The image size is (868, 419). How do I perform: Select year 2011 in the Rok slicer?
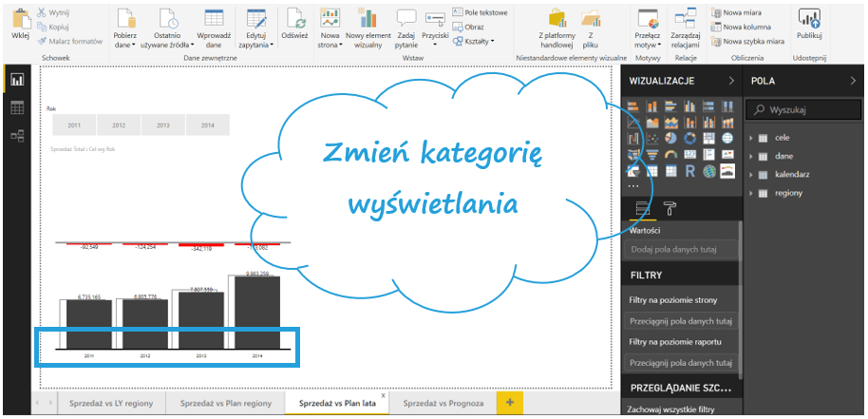[74, 125]
